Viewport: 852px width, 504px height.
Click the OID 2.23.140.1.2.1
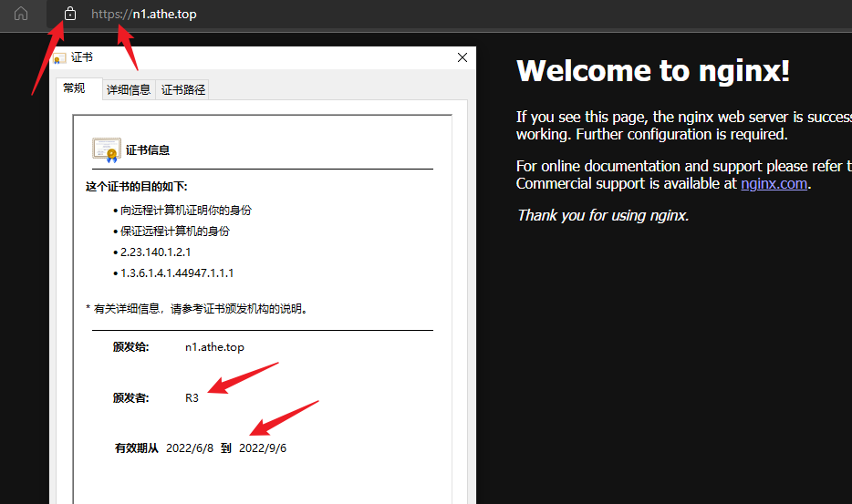click(x=155, y=252)
